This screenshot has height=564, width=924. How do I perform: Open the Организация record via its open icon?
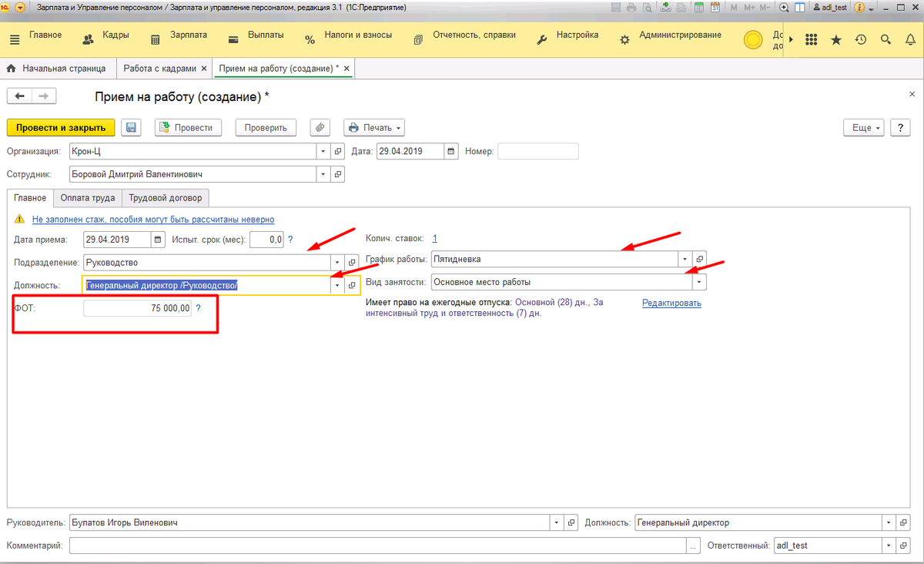(338, 151)
